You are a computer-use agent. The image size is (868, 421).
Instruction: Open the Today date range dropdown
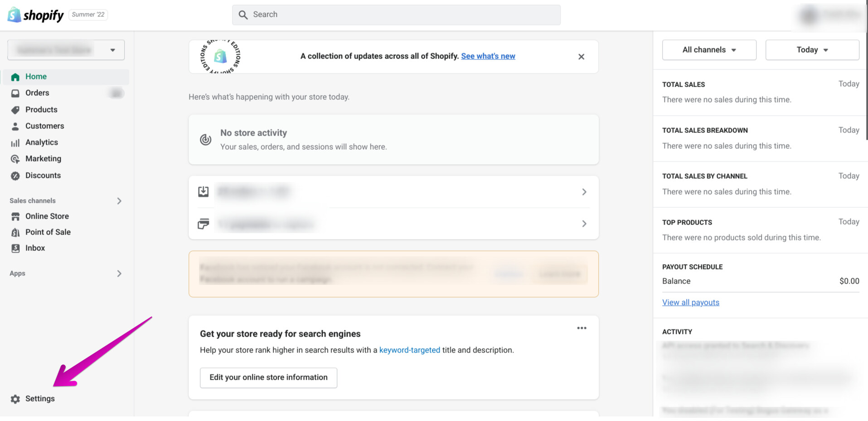click(812, 50)
